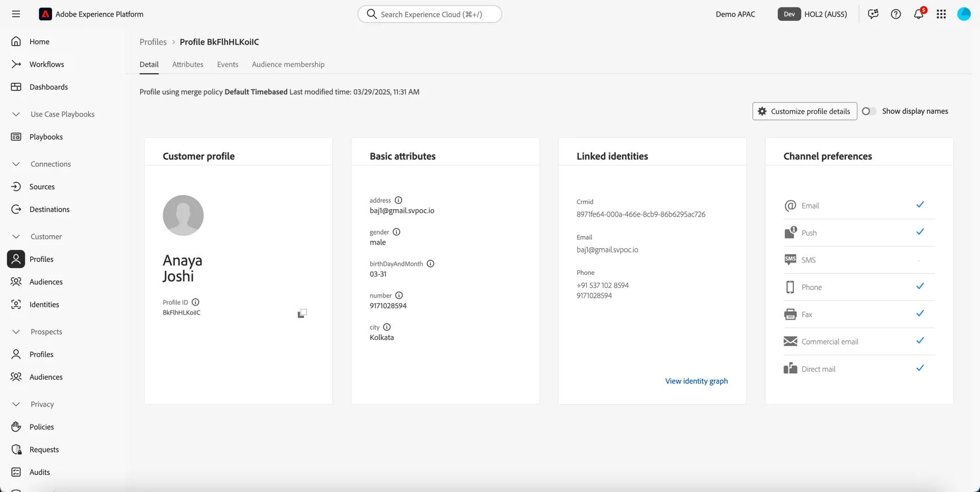Go back to Profiles breadcrumb
The image size is (980, 492).
tap(153, 42)
